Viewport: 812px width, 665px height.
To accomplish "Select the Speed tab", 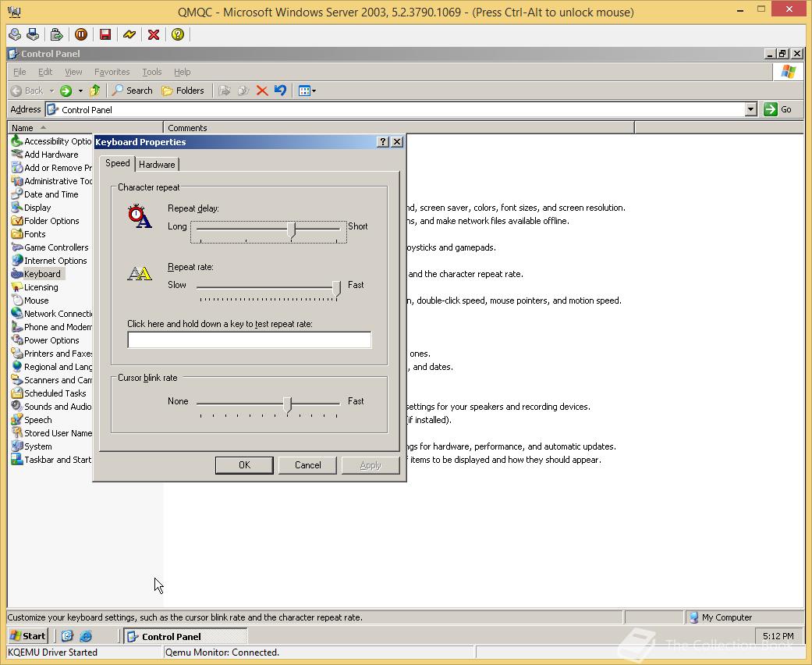I will 118,163.
